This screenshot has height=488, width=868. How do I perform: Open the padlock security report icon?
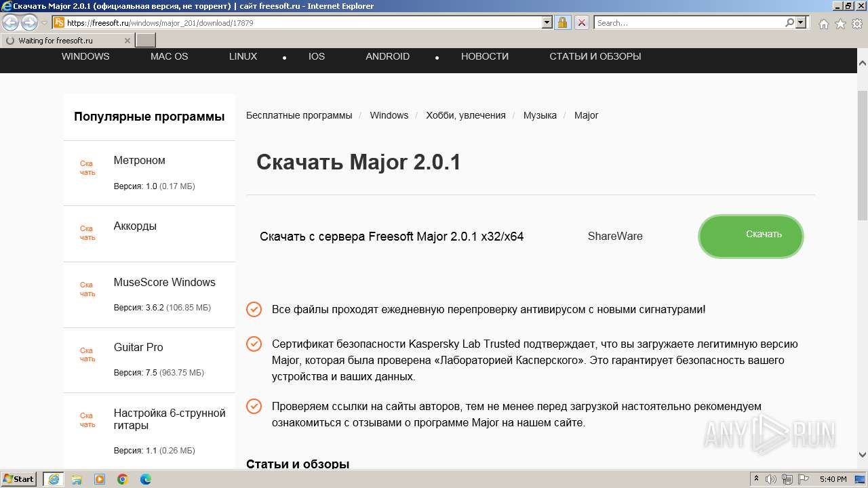click(x=562, y=22)
